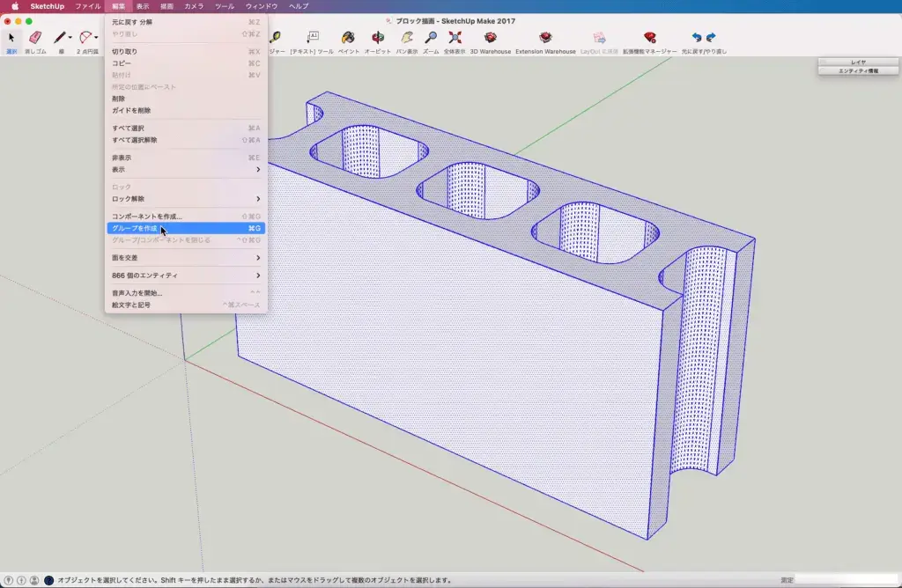Open the Apple menu

pos(15,6)
